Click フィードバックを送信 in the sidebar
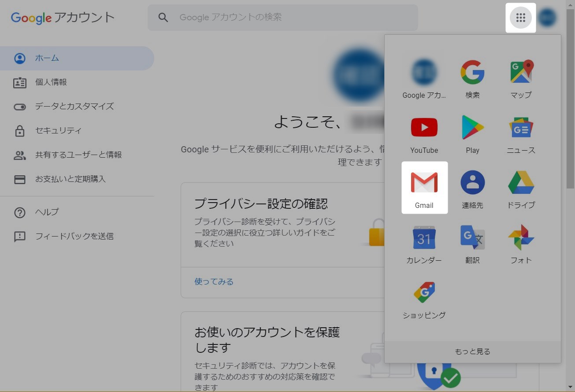 pyautogui.click(x=77, y=237)
